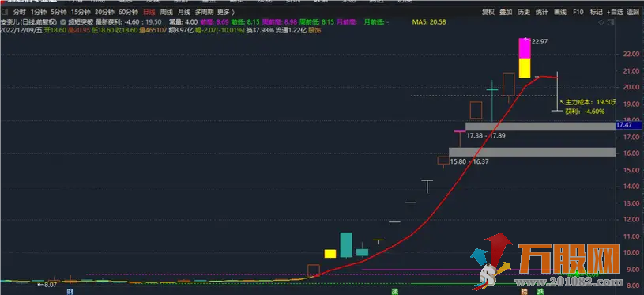The image size is (644, 295).
Task: Click the 减 marker at chart bottom
Action: point(394,291)
